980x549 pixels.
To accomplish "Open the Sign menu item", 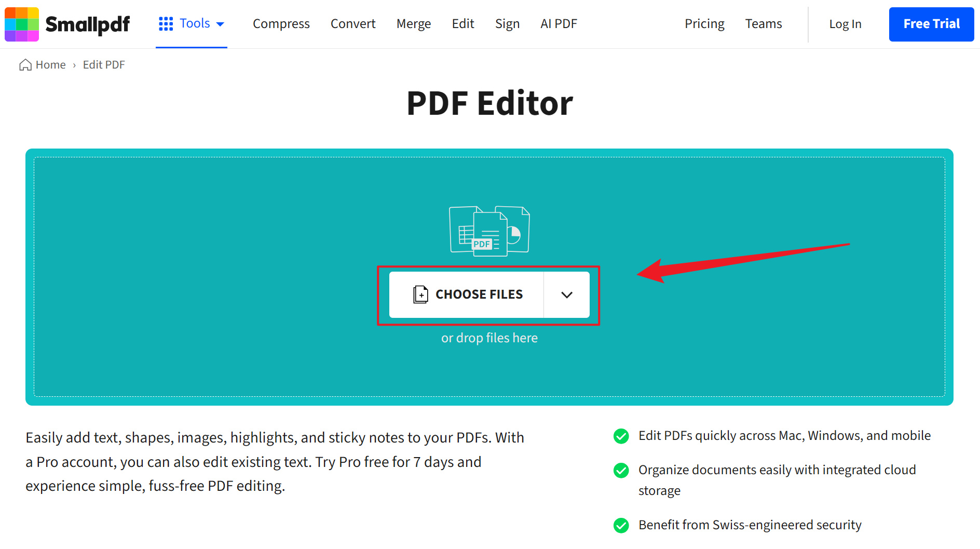I will [x=507, y=24].
